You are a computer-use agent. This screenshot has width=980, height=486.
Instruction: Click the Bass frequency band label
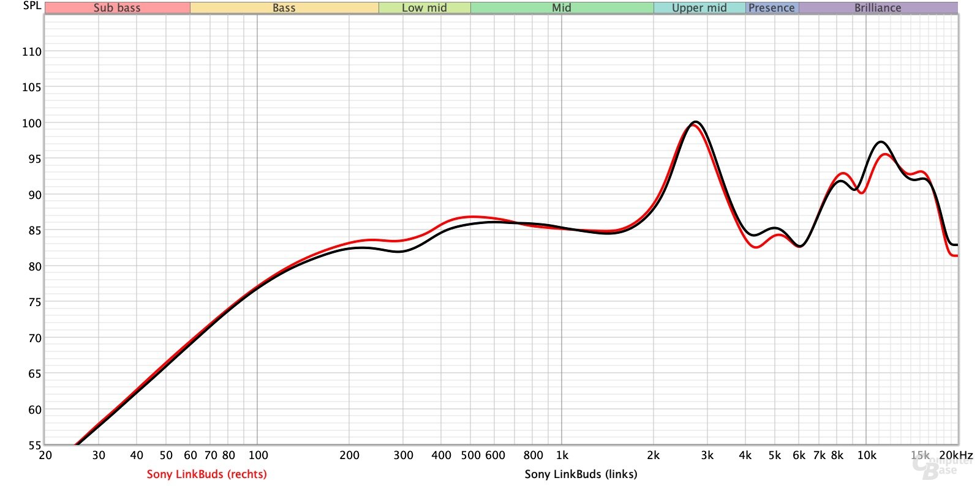click(x=284, y=8)
